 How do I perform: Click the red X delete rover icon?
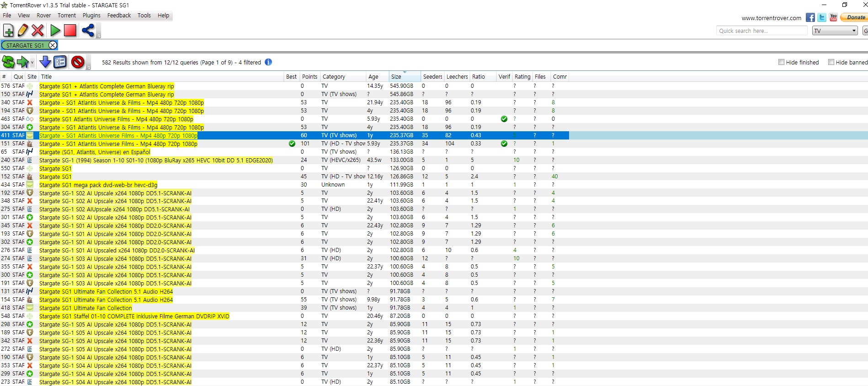38,31
